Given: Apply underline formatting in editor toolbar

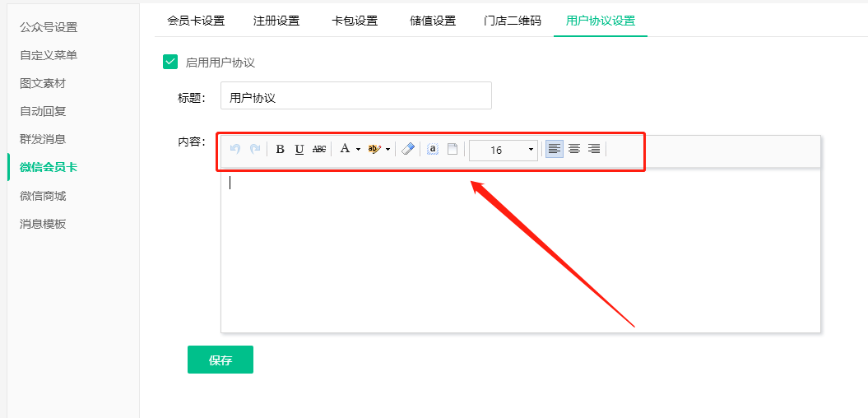Looking at the screenshot, I should pos(299,149).
